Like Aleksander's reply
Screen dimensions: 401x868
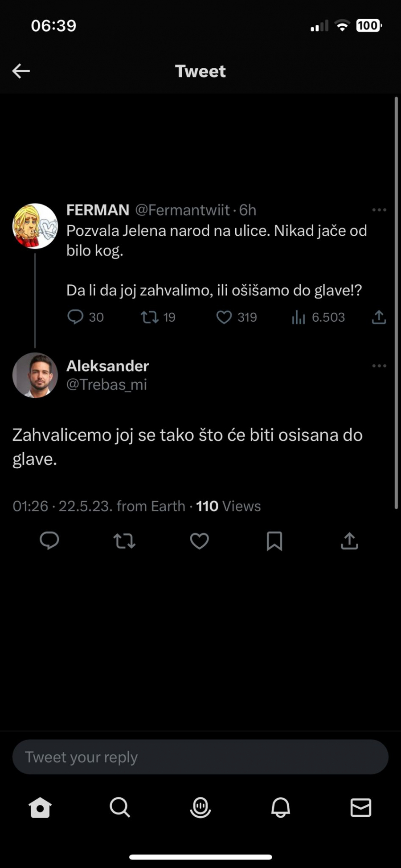[199, 541]
